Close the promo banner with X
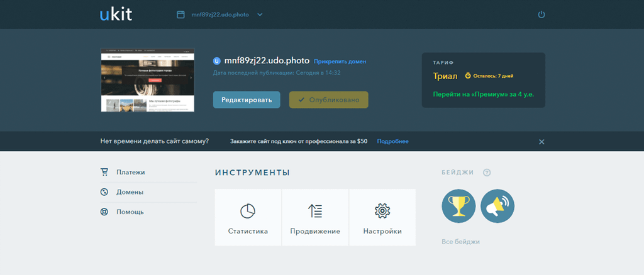The width and height of the screenshot is (644, 275). click(541, 142)
